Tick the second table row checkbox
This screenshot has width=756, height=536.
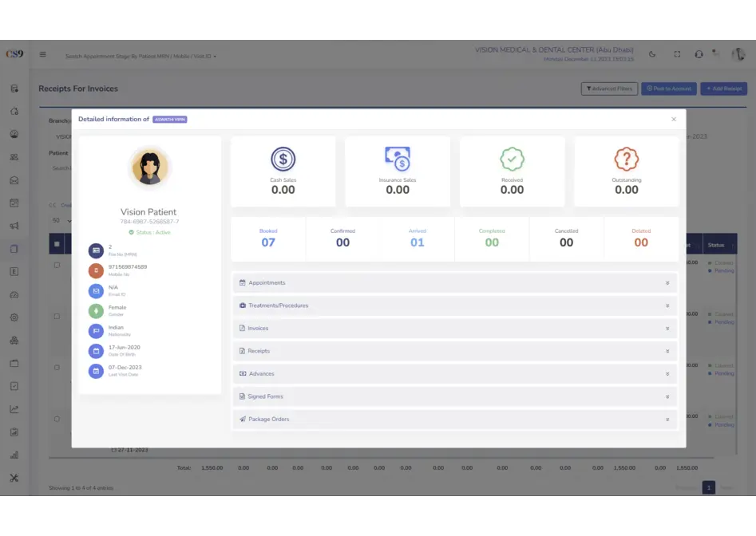pos(57,316)
